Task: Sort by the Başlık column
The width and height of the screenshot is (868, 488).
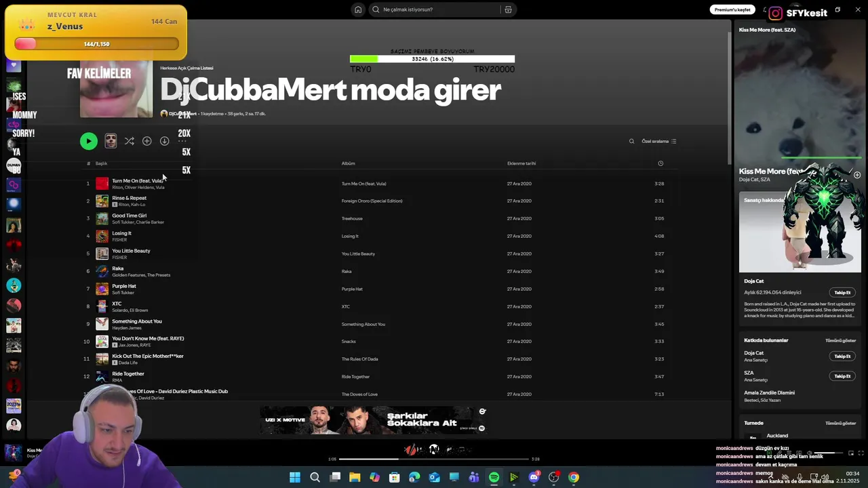Action: click(101, 163)
